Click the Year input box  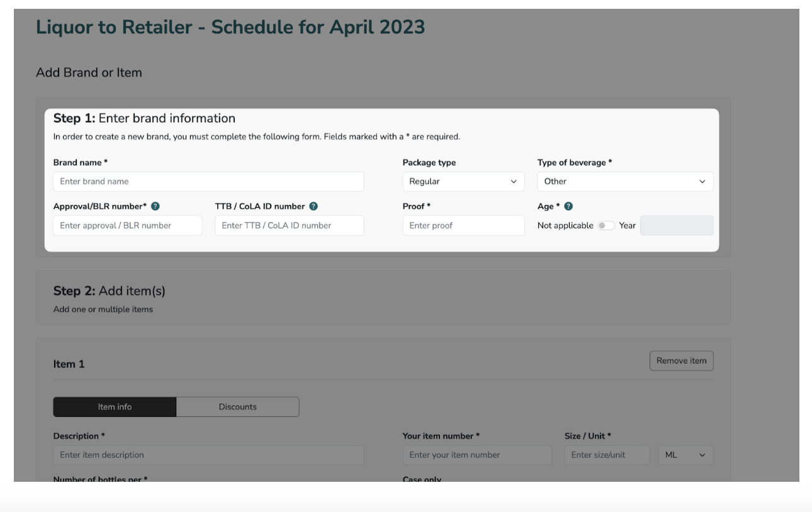click(676, 224)
